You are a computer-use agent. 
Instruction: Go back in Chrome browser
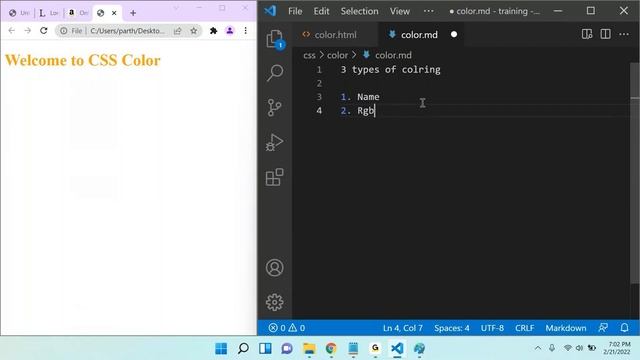pyautogui.click(x=11, y=31)
